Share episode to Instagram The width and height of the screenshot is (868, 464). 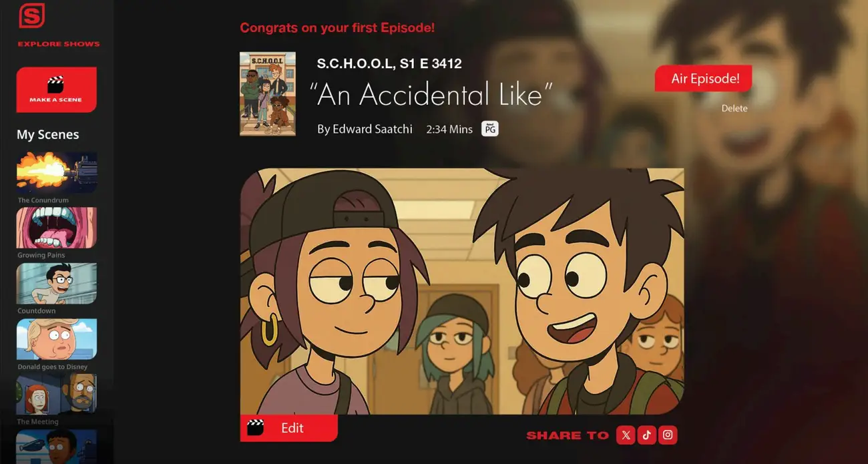point(668,435)
